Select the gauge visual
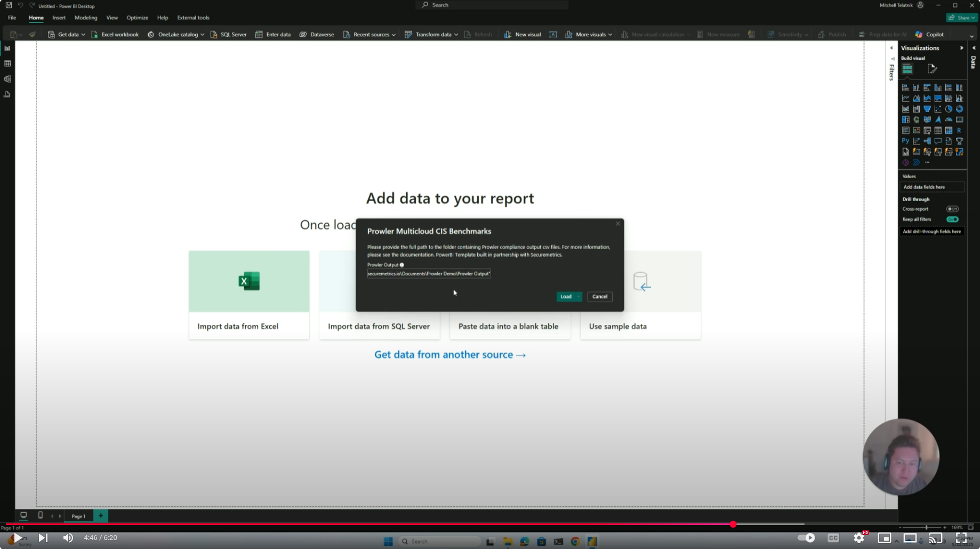The width and height of the screenshot is (980, 549). (x=949, y=120)
